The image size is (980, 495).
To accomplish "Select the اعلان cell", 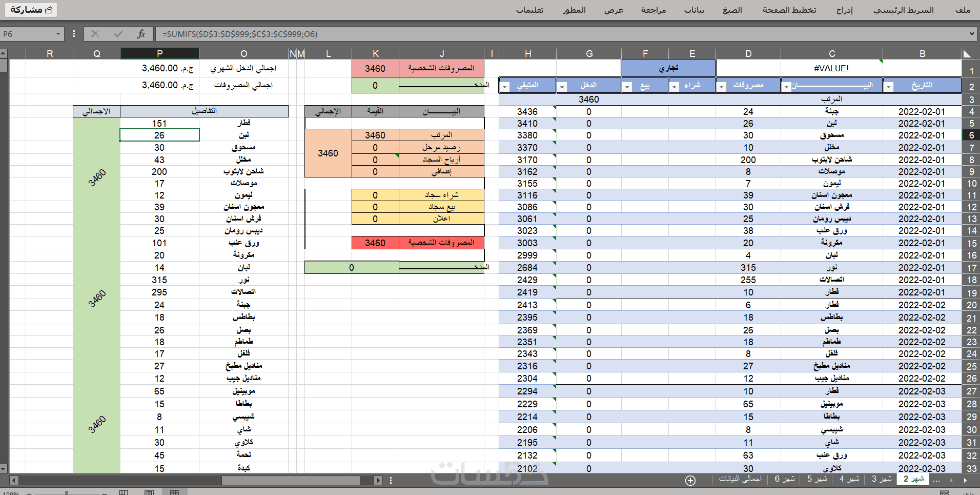I will [x=441, y=219].
